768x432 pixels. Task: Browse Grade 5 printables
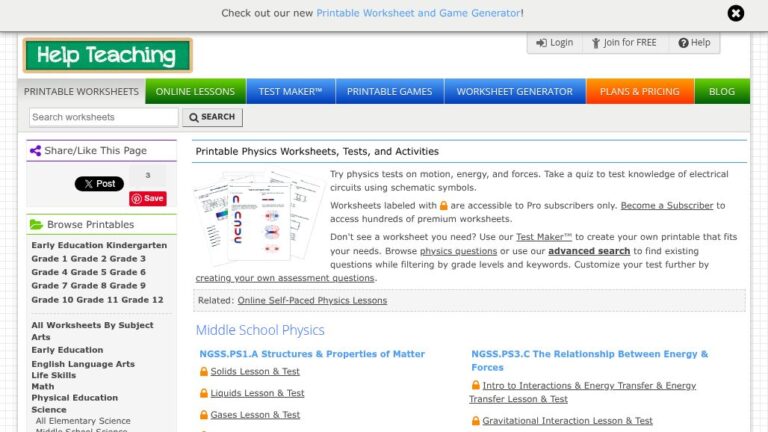[x=89, y=272]
